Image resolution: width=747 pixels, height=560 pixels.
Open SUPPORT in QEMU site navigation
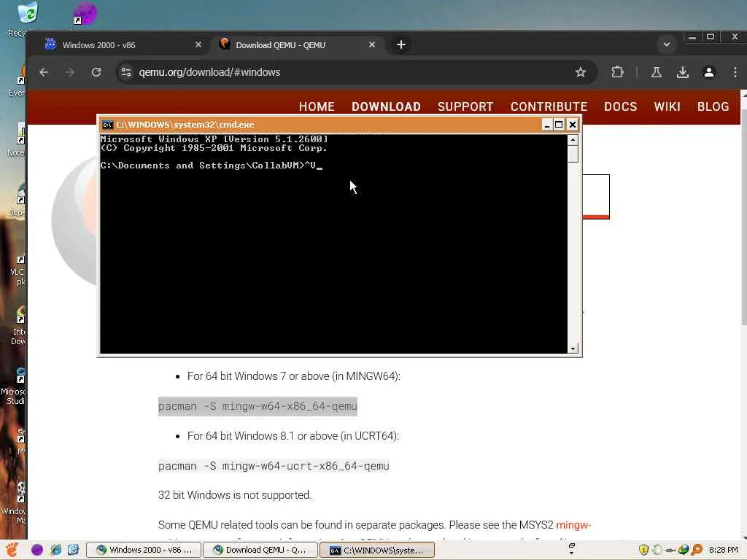[465, 106]
